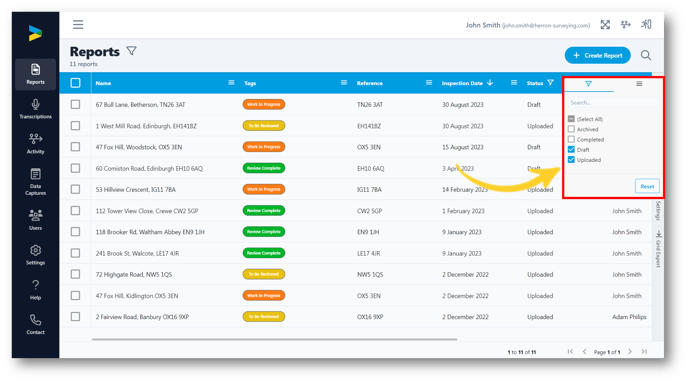Click the Create Report button
Screen dimensions: 688x382
coord(598,55)
